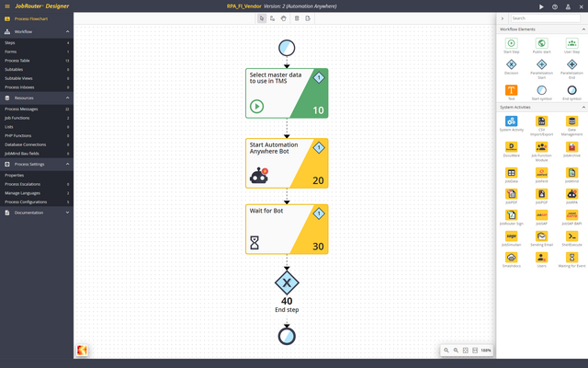Collapse the System Activities palette group
The width and height of the screenshot is (588, 368).
tap(583, 108)
